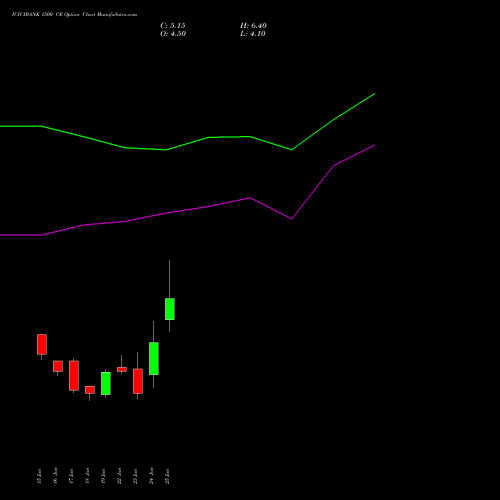Click the x-axis date label 16

[x=55, y=476]
